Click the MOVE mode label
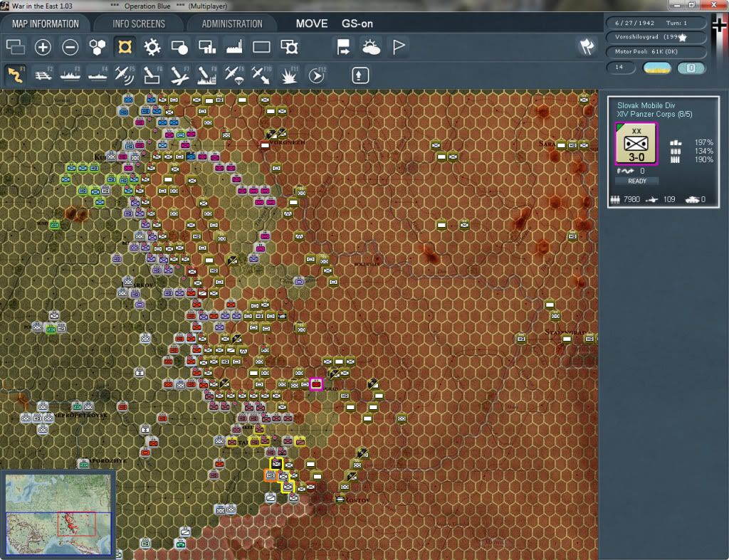The width and height of the screenshot is (729, 560). coord(312,23)
